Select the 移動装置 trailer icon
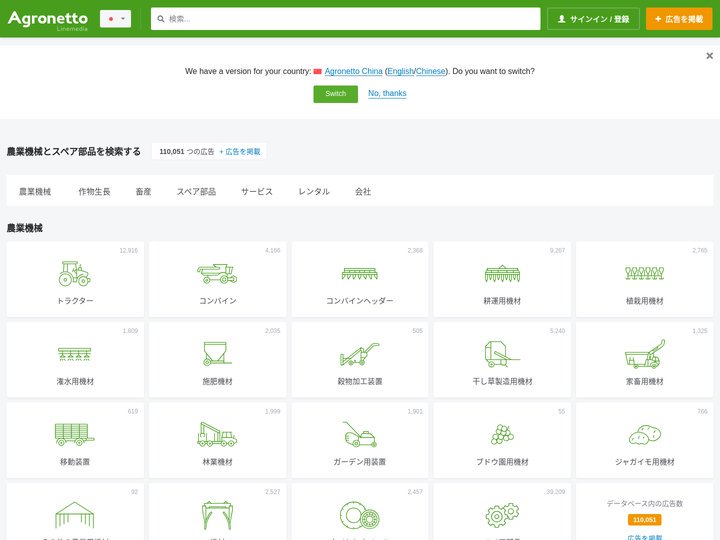This screenshot has width=720, height=540. coord(74,434)
